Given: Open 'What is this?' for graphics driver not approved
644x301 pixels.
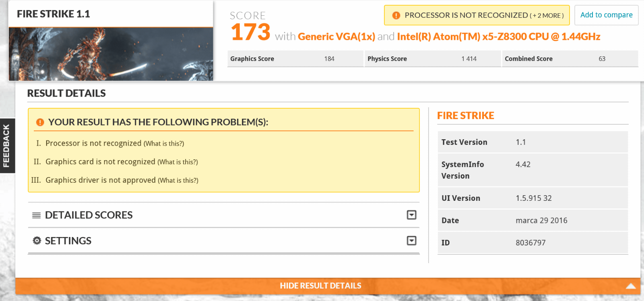Looking at the screenshot, I should click(178, 181).
